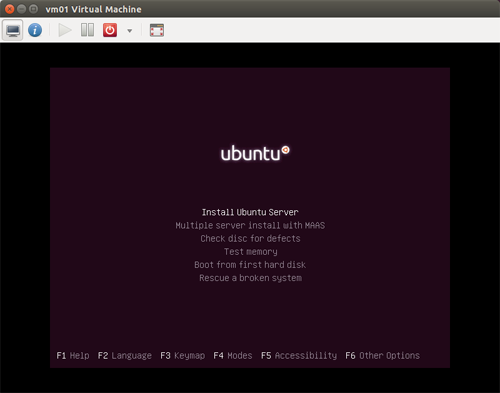Show the graphical console view
Viewport: 500px width, 393px height.
tap(13, 30)
